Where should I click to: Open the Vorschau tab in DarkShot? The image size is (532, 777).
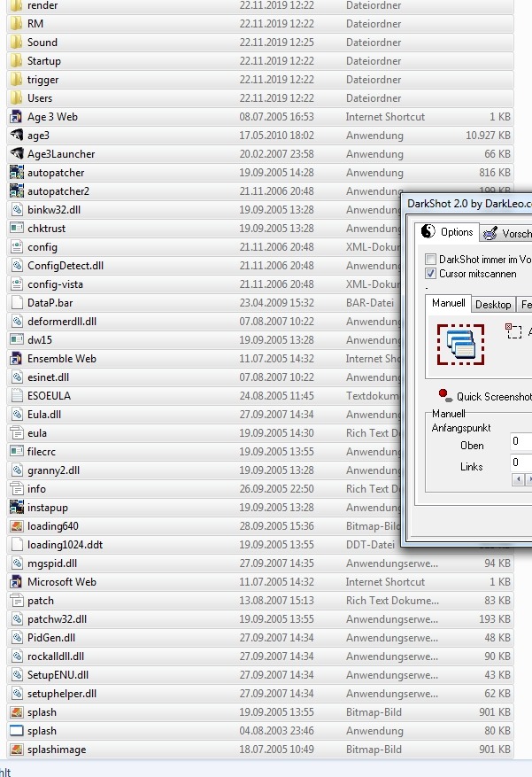[505, 233]
